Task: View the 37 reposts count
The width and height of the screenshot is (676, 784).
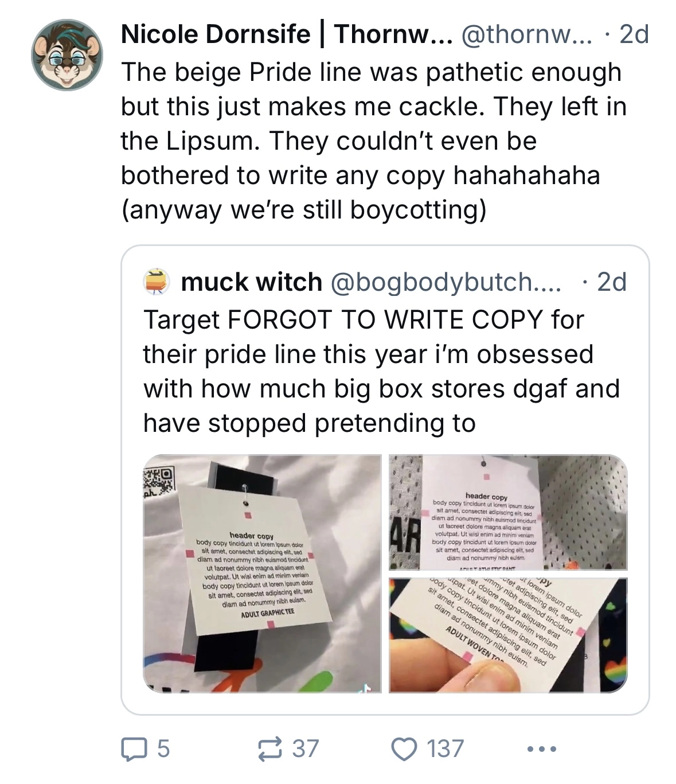Action: (x=305, y=749)
